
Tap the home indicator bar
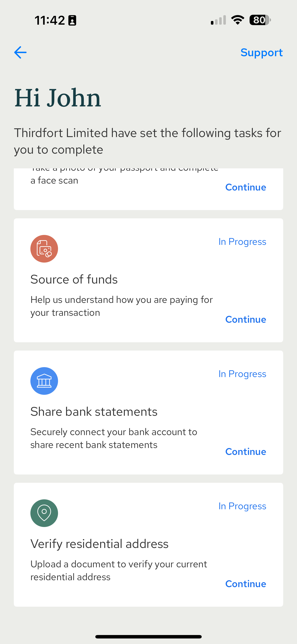point(148,636)
